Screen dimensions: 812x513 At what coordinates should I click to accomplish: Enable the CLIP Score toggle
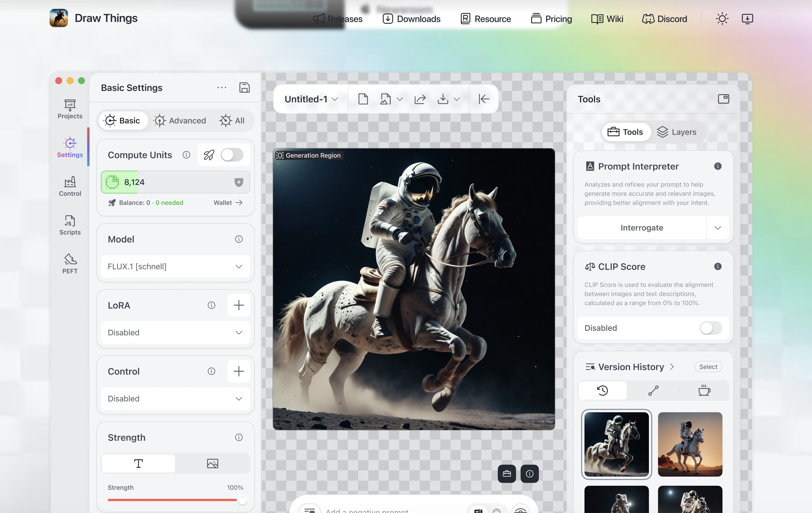711,328
